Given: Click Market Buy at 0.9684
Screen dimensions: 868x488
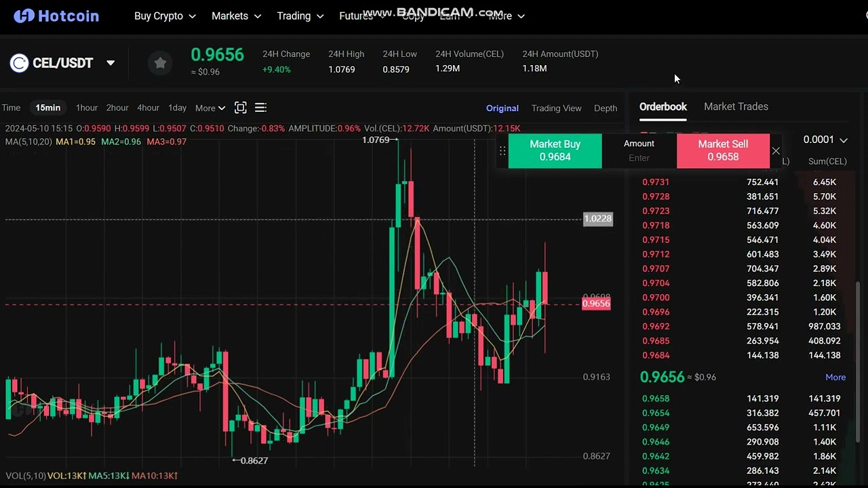Looking at the screenshot, I should pyautogui.click(x=555, y=150).
